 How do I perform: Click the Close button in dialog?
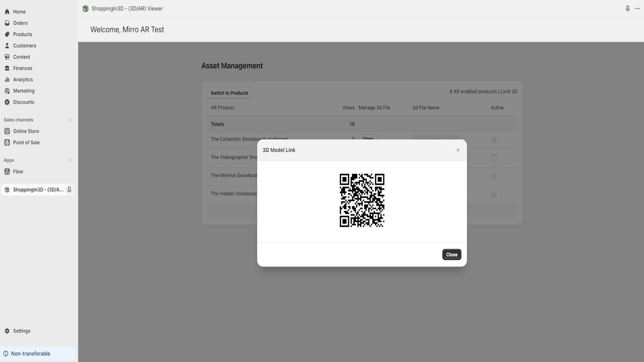(452, 255)
